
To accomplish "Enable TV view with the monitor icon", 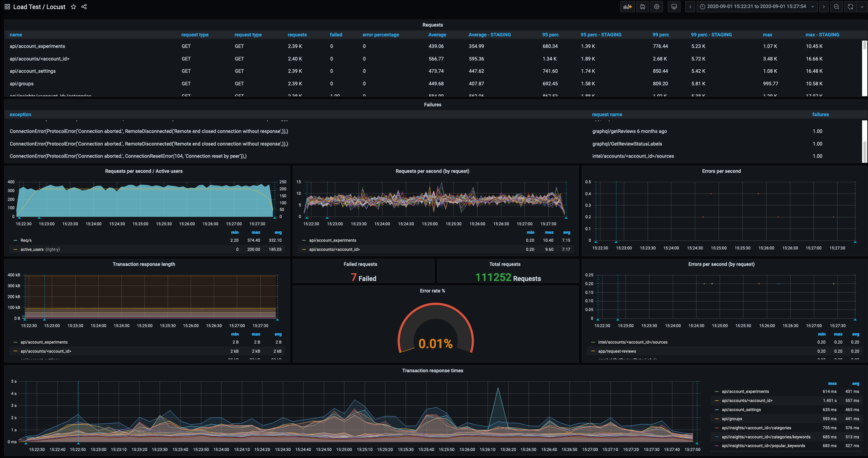I will [674, 7].
